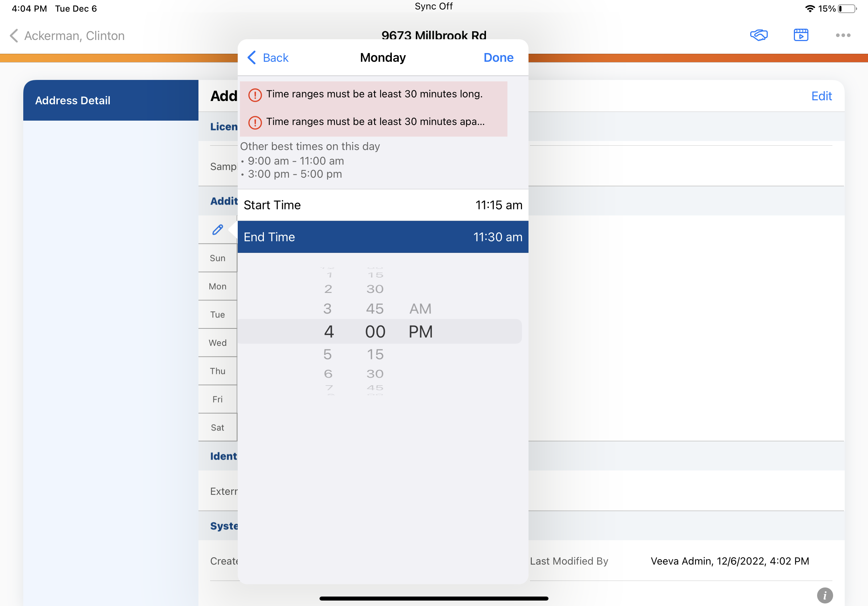Screen dimensions: 868x606
Task: Select the Tue row in best times
Action: tap(217, 315)
